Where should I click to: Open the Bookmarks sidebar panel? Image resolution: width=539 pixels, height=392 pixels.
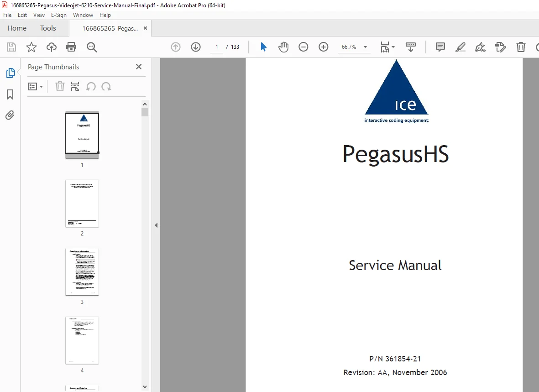point(10,94)
